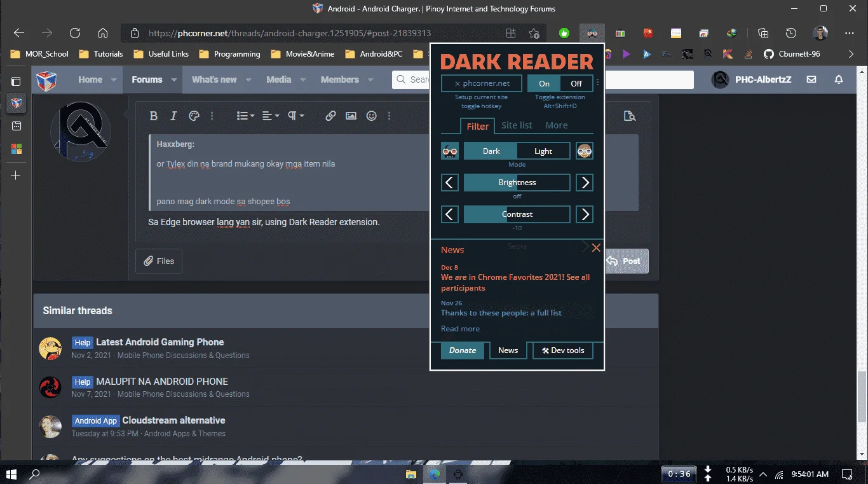
Task: Apply Italic formatting in the editor
Action: coord(173,116)
